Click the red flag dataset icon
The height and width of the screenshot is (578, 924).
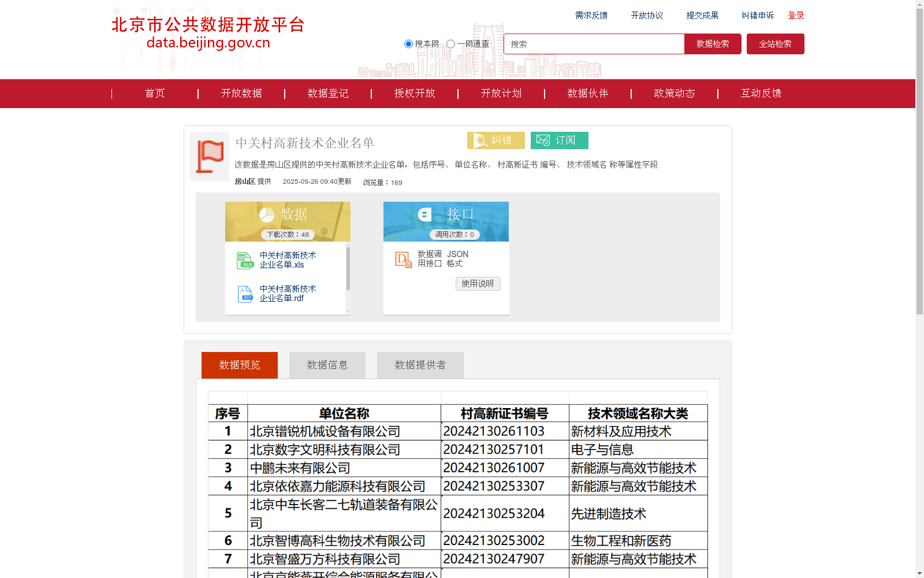210,157
